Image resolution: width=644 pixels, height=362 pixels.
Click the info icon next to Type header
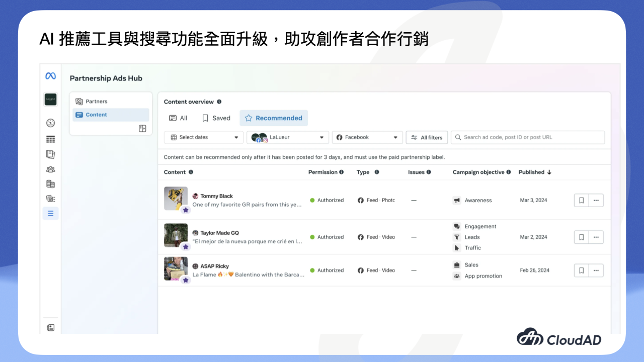tap(377, 172)
